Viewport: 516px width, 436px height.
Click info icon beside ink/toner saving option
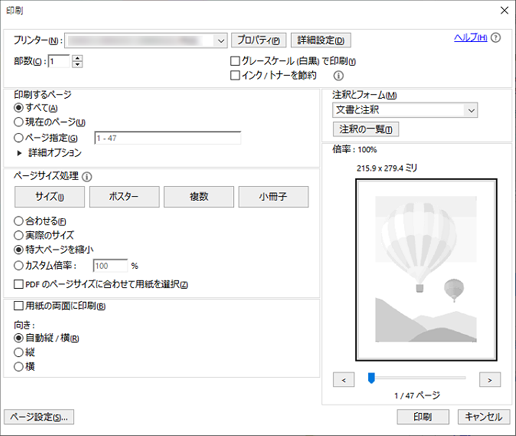click(338, 76)
